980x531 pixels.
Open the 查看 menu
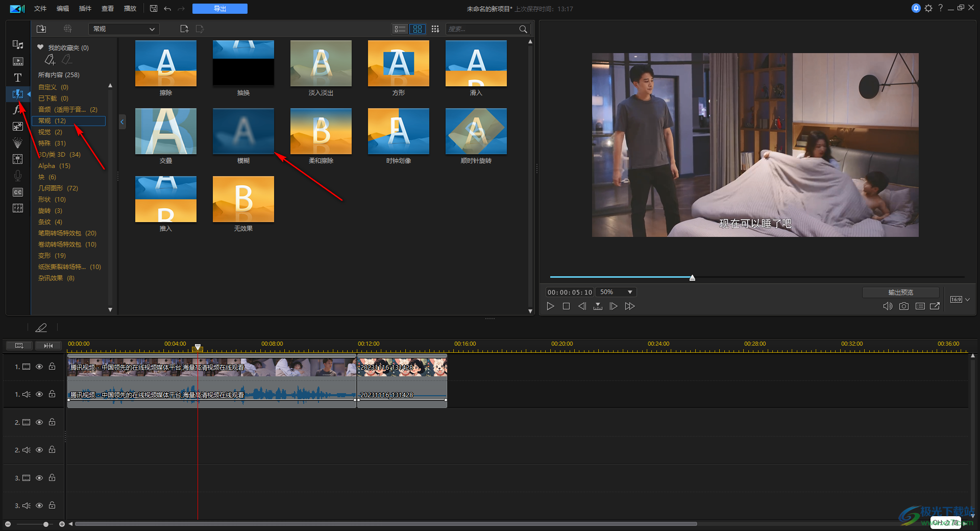(108, 9)
